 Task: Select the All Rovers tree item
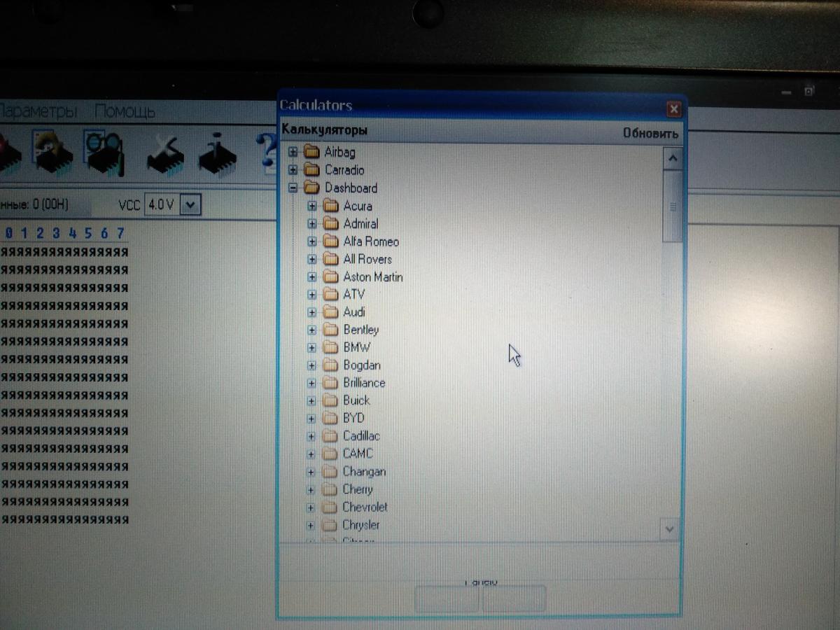click(x=367, y=259)
